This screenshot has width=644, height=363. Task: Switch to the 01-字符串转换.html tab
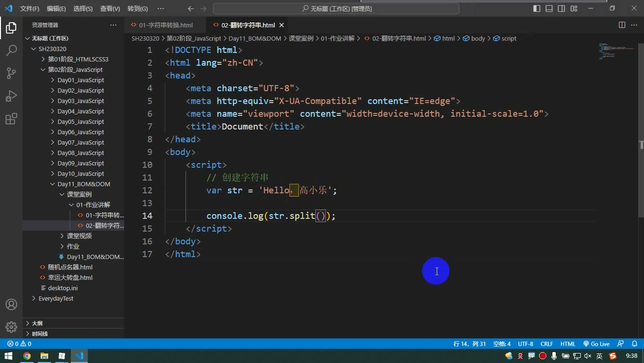[165, 25]
